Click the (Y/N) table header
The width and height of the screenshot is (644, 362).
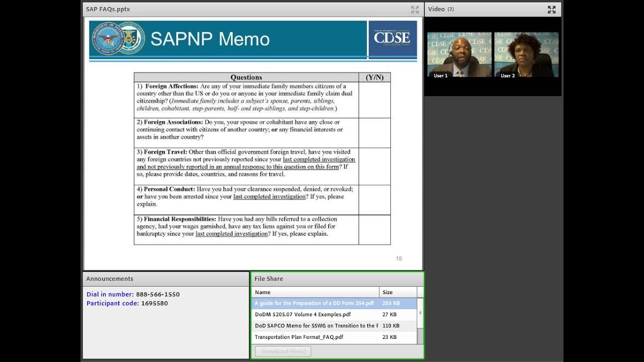click(x=374, y=77)
